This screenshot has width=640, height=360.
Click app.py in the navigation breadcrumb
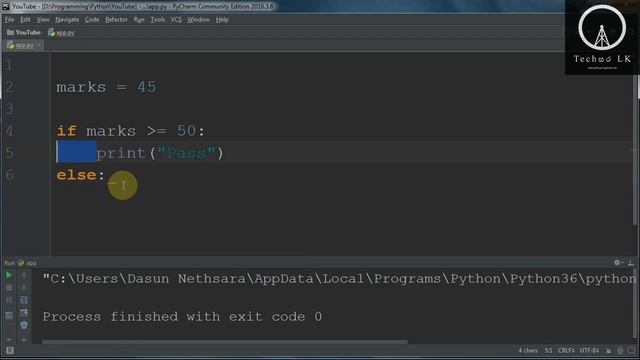pos(61,33)
